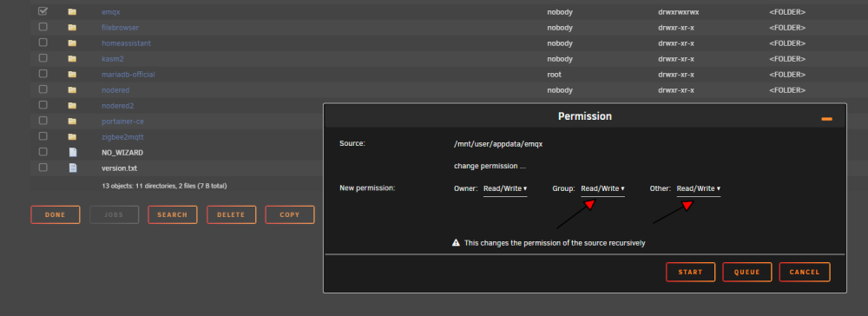Tick the portainer-ce checkbox

pyautogui.click(x=43, y=120)
